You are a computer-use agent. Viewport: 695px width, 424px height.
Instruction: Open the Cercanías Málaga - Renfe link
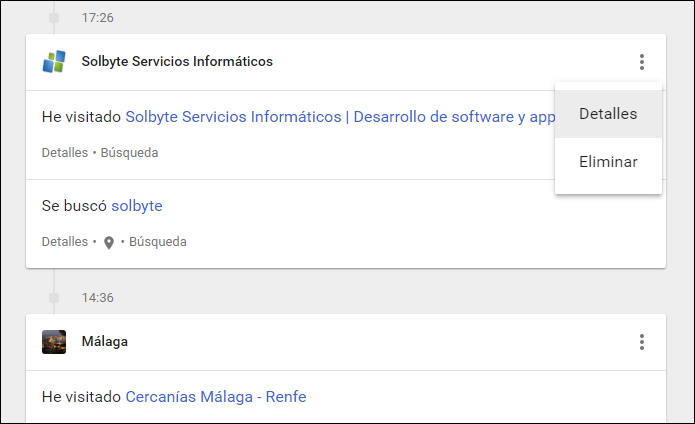coord(215,397)
